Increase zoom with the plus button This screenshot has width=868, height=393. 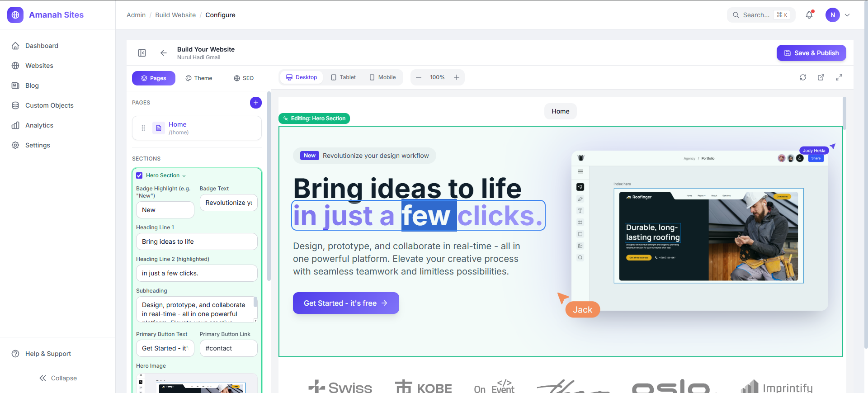click(x=457, y=77)
